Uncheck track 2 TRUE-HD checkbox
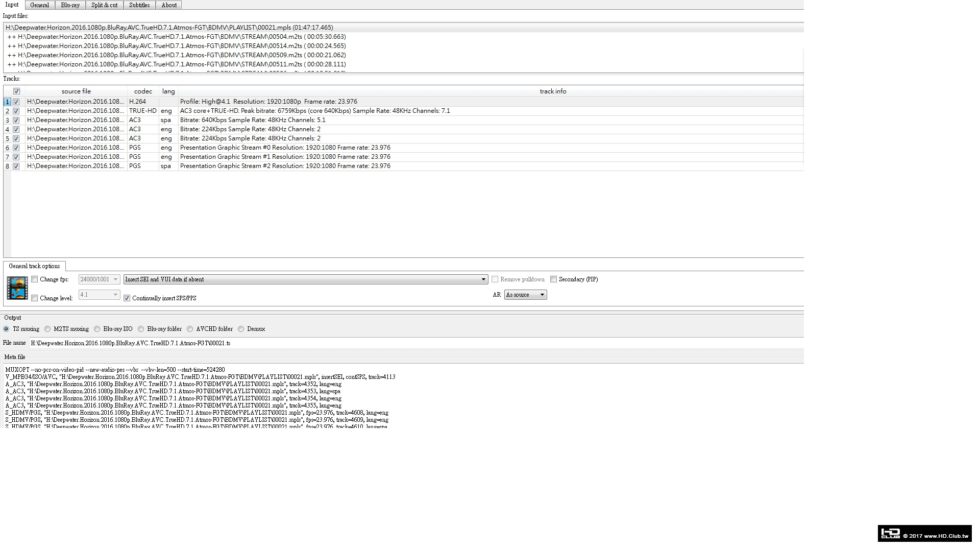 (16, 111)
